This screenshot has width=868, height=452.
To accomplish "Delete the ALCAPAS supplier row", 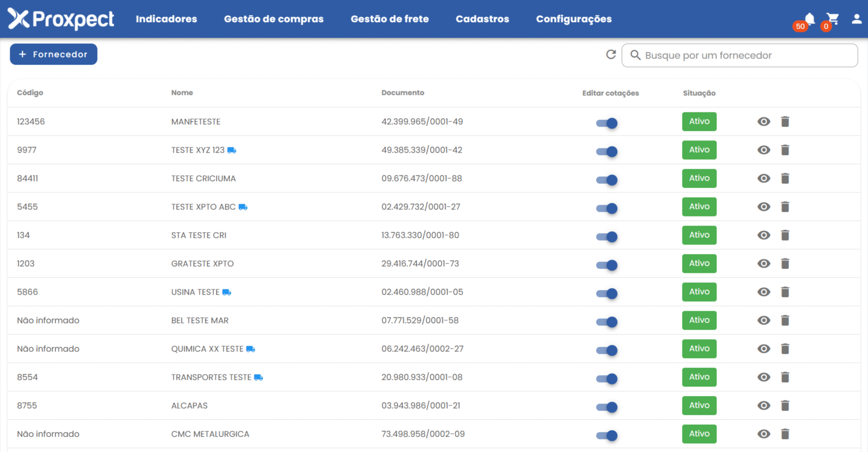I will pyautogui.click(x=785, y=406).
